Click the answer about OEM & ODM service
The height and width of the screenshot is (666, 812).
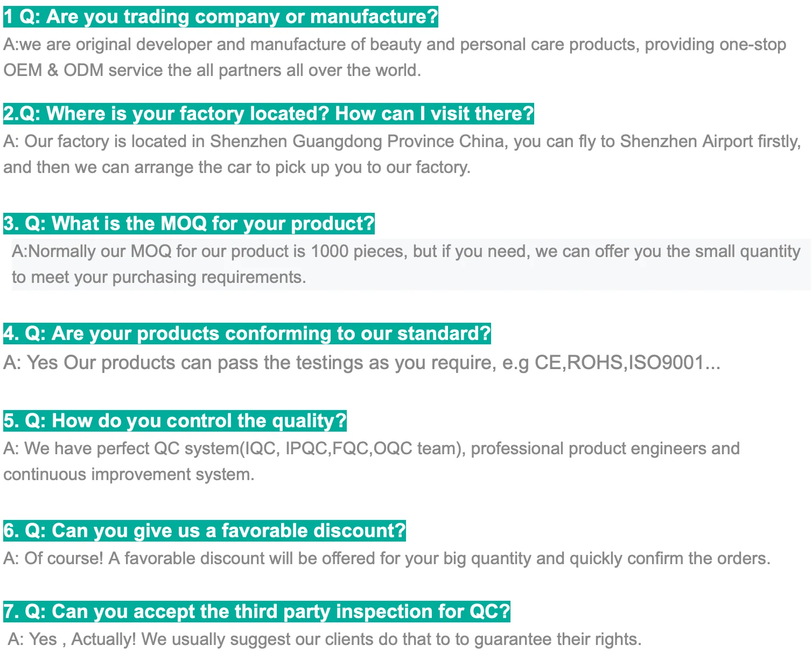(x=212, y=70)
